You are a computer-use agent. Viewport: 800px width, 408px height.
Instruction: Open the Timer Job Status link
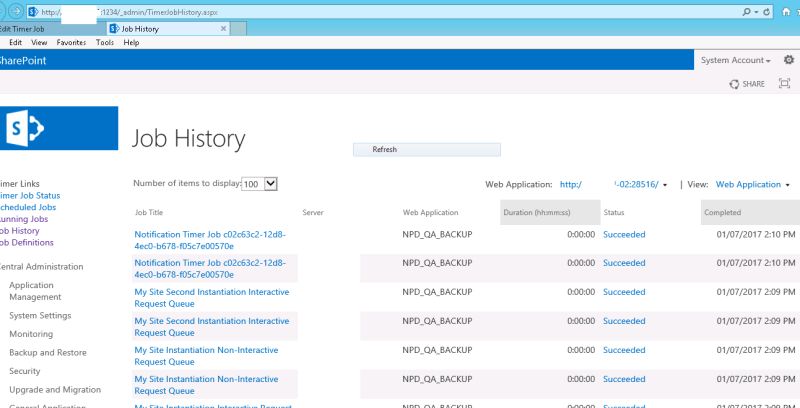(x=30, y=195)
